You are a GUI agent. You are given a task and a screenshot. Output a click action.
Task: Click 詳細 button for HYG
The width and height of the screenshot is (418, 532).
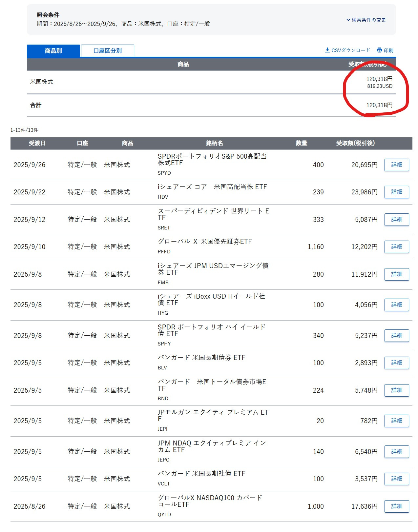tap(396, 305)
